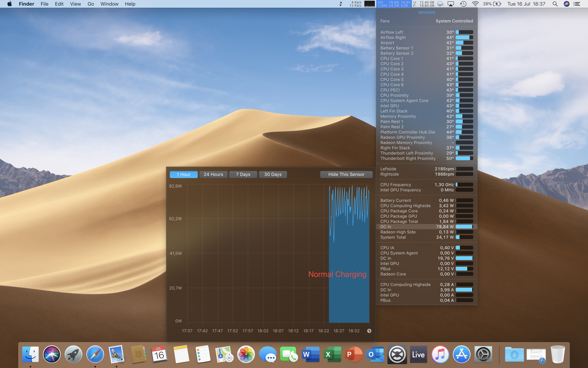Select the 1 Hour graph range
This screenshot has width=588, height=368.
point(183,175)
